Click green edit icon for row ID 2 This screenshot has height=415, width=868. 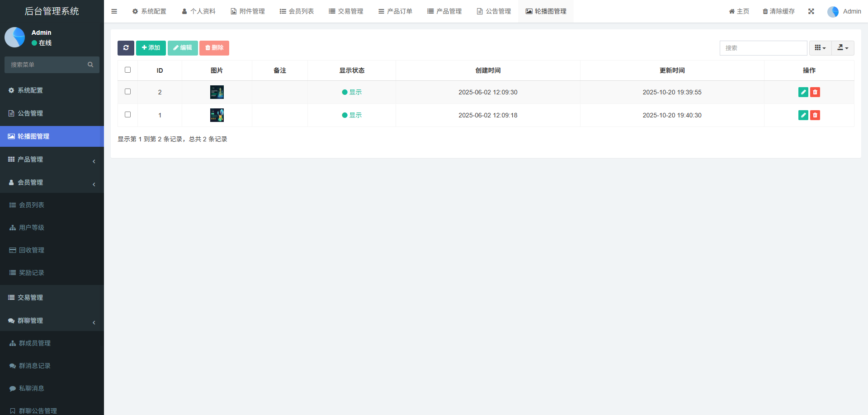(x=803, y=92)
